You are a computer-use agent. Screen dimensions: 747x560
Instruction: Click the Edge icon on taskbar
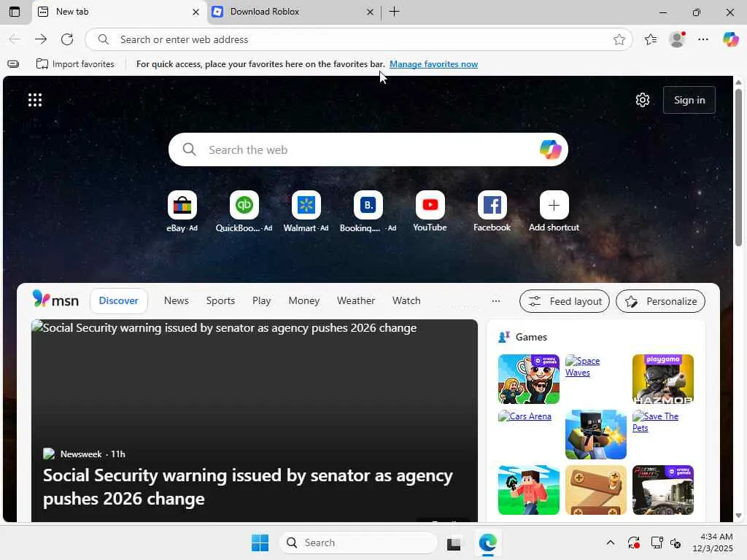[487, 542]
